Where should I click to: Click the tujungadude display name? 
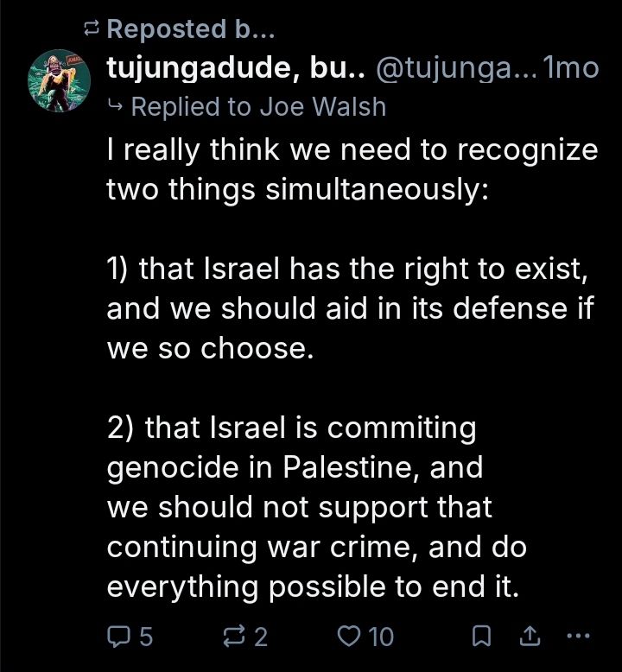click(236, 68)
